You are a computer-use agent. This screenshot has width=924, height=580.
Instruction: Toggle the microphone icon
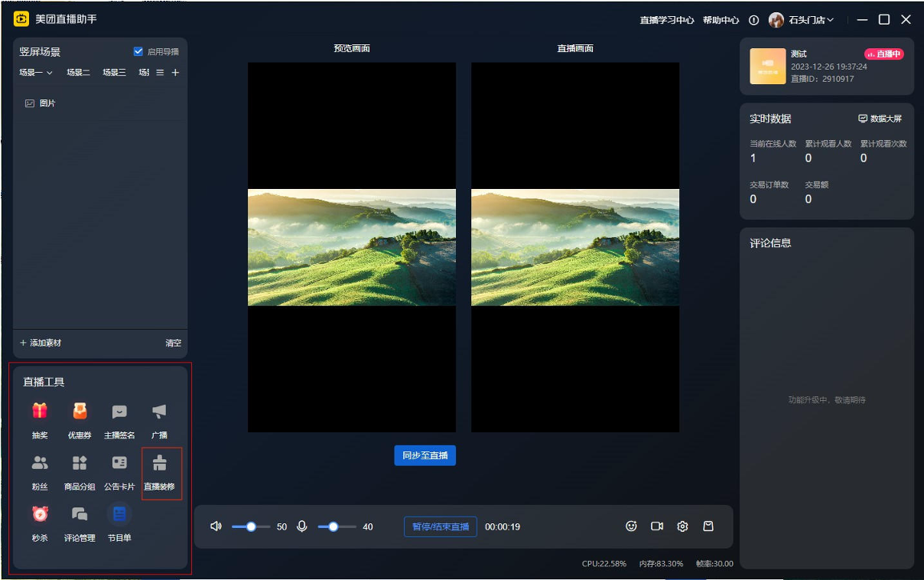(x=302, y=526)
